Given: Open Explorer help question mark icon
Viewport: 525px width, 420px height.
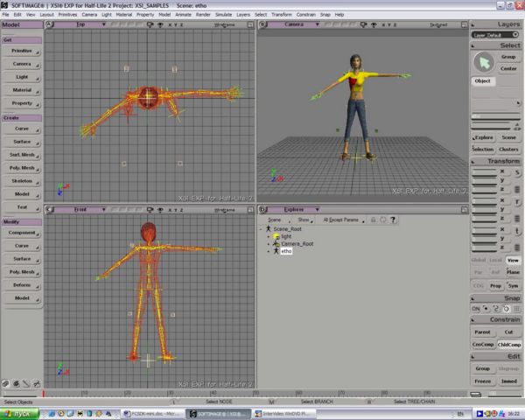Looking at the screenshot, I should coord(393,220).
